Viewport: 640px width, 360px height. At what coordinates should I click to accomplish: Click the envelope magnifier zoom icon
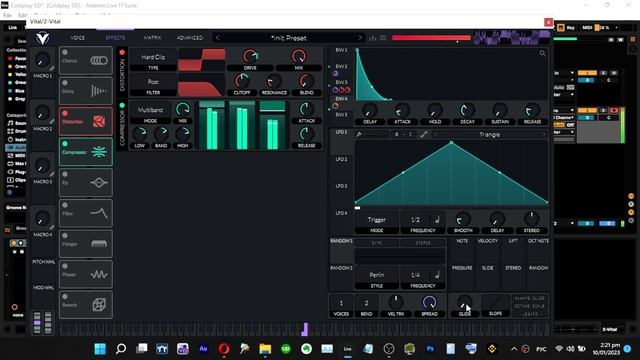[542, 53]
